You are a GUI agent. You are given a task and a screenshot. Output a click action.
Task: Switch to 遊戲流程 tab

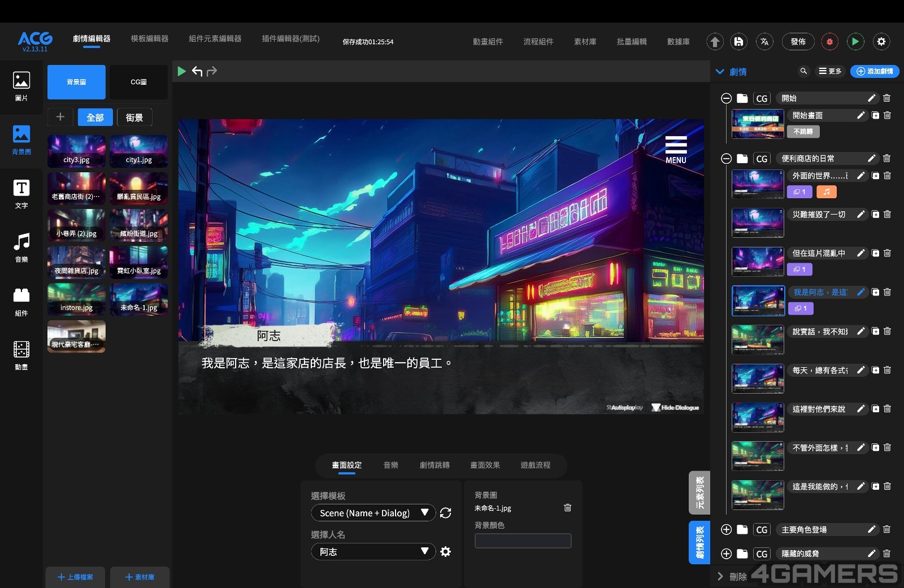coord(535,465)
